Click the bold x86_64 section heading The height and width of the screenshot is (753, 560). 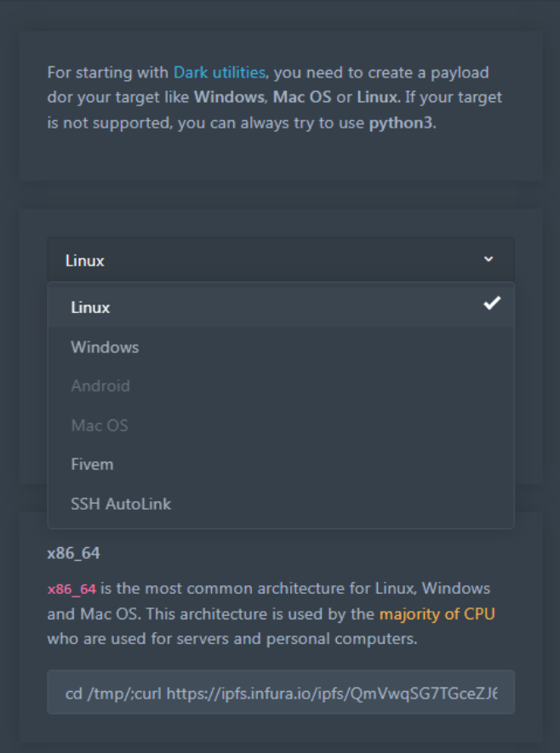[x=73, y=553]
